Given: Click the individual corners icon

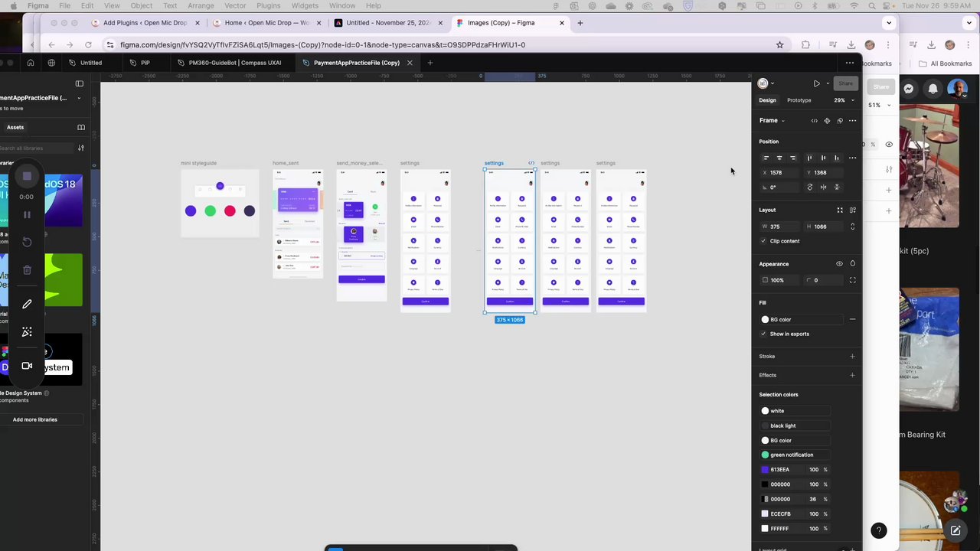Looking at the screenshot, I should 853,280.
